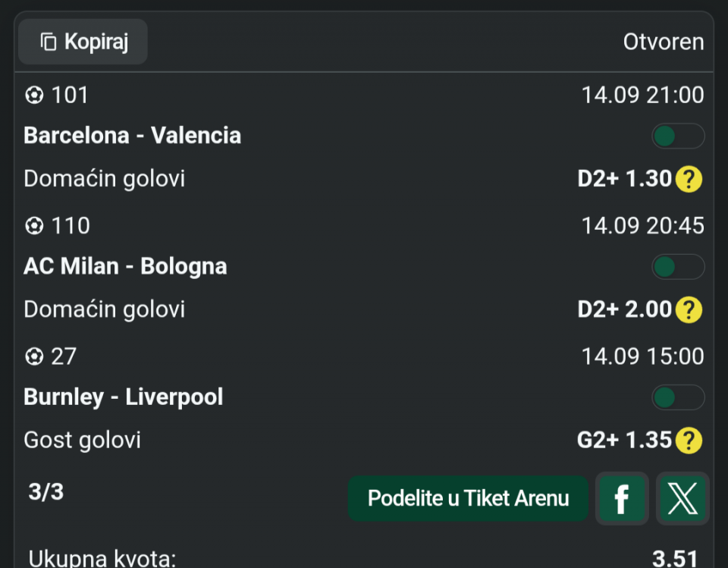
Task: Click the Kopiraj copy button
Action: pos(83,42)
